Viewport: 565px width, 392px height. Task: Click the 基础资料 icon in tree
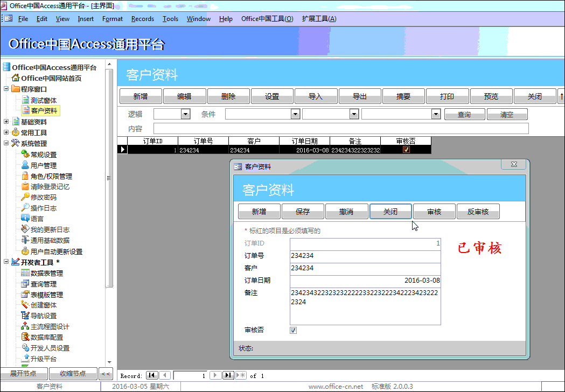(x=16, y=122)
